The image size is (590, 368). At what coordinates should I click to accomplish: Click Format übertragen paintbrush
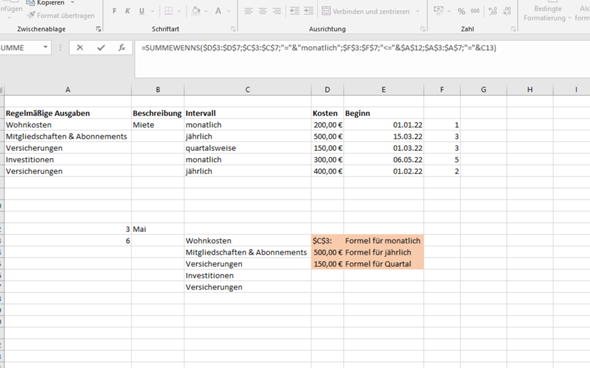pos(61,15)
